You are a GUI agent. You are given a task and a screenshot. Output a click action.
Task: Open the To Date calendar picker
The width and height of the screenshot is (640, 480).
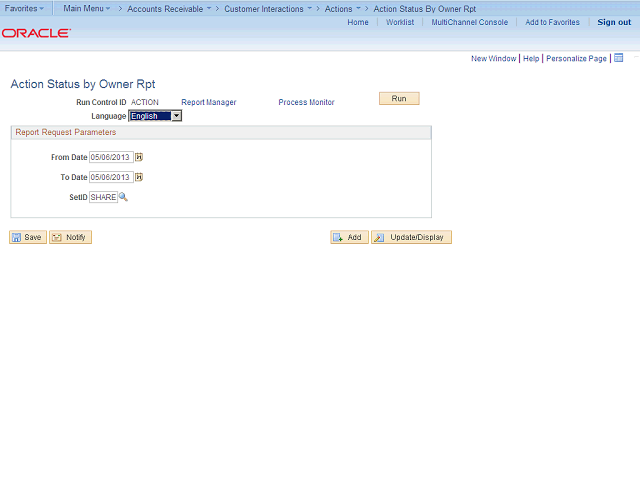139,177
